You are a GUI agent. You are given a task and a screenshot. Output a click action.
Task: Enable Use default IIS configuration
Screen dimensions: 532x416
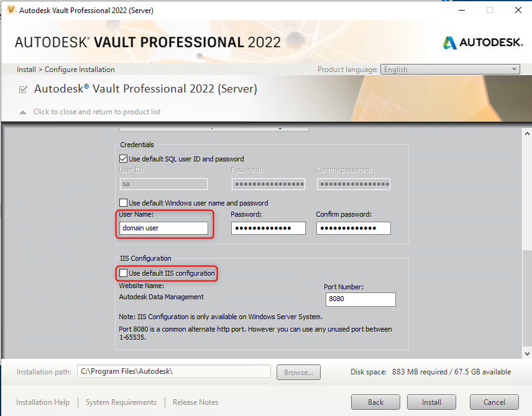click(124, 273)
